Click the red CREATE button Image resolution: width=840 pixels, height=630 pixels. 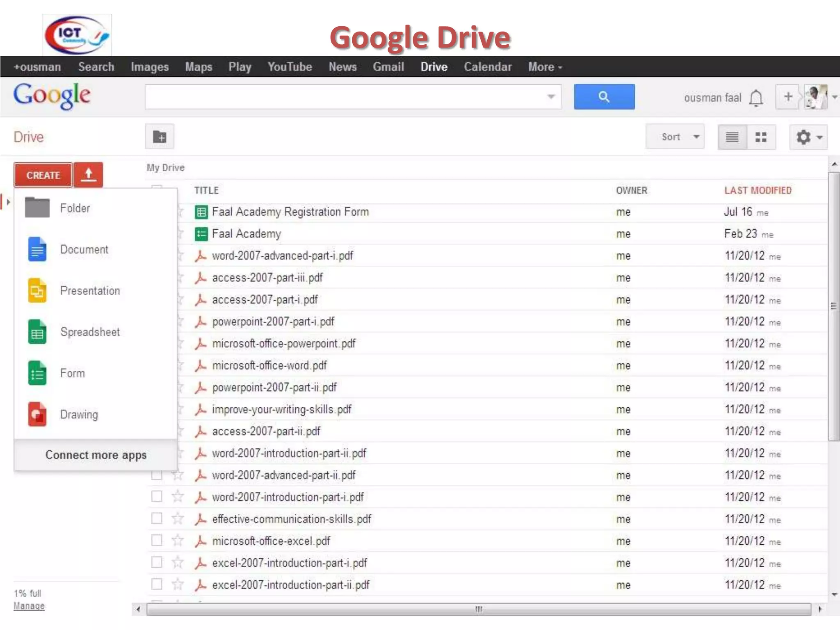43,175
